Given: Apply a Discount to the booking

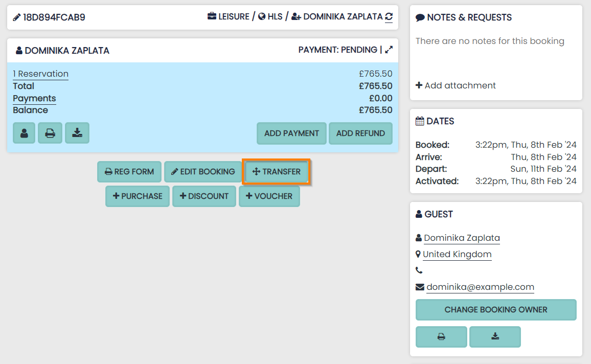Looking at the screenshot, I should pos(204,196).
